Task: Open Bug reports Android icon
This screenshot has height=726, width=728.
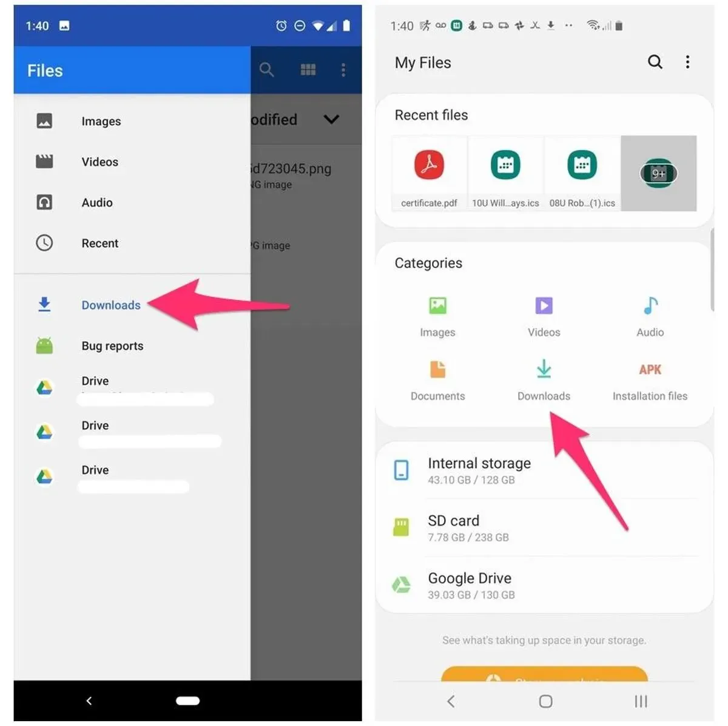Action: (x=44, y=346)
